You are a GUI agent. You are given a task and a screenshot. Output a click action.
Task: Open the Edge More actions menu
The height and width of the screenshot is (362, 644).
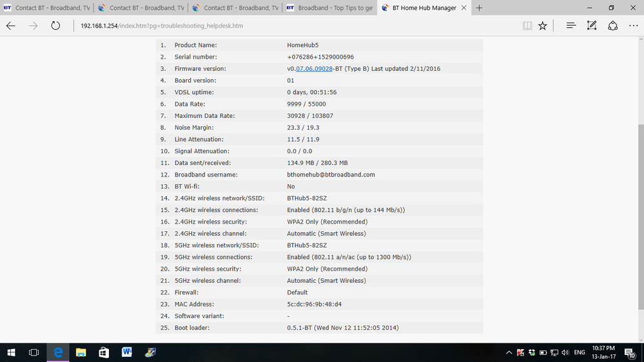tap(633, 26)
